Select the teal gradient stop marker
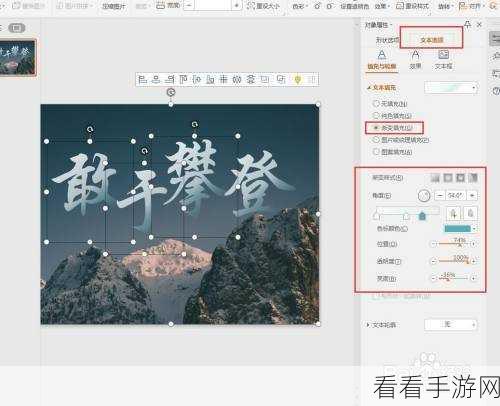 pyautogui.click(x=422, y=216)
